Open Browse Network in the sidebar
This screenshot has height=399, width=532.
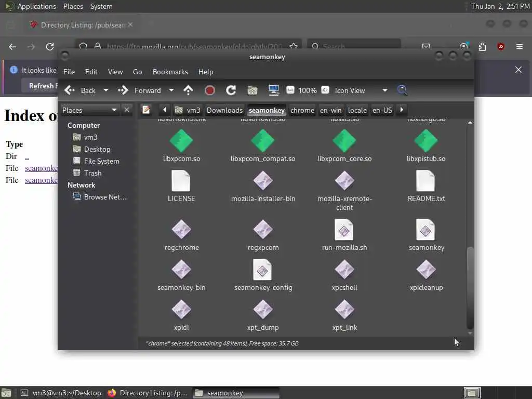(100, 197)
